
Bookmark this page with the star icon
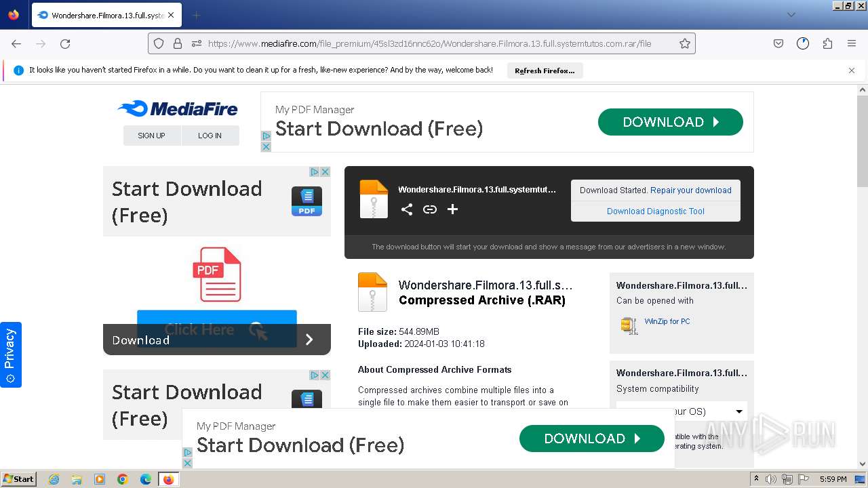click(x=685, y=43)
